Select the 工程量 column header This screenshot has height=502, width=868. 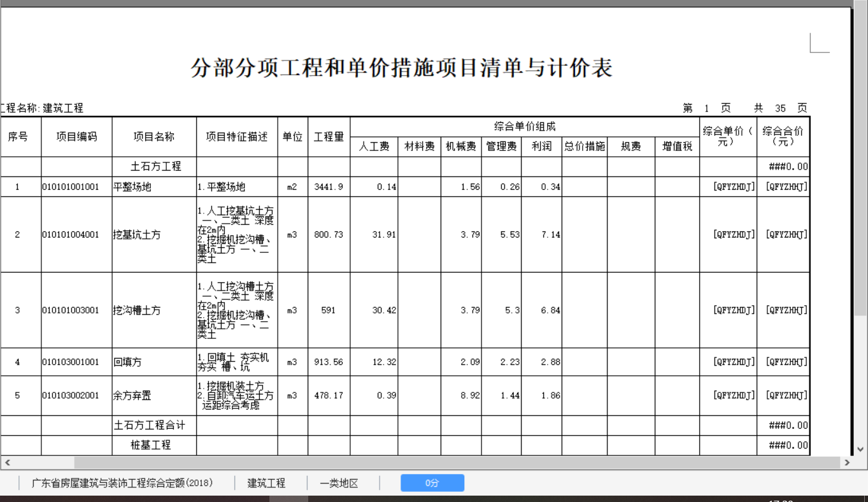[329, 136]
